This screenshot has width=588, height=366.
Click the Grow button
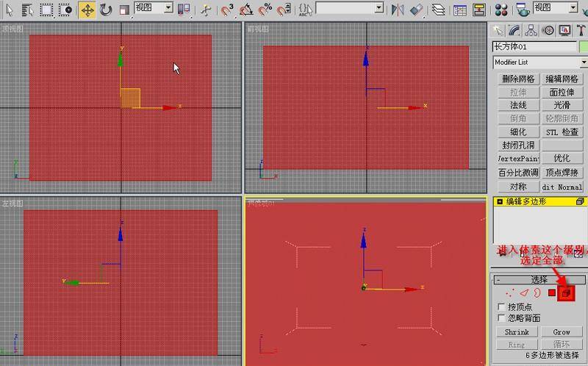[x=562, y=332]
